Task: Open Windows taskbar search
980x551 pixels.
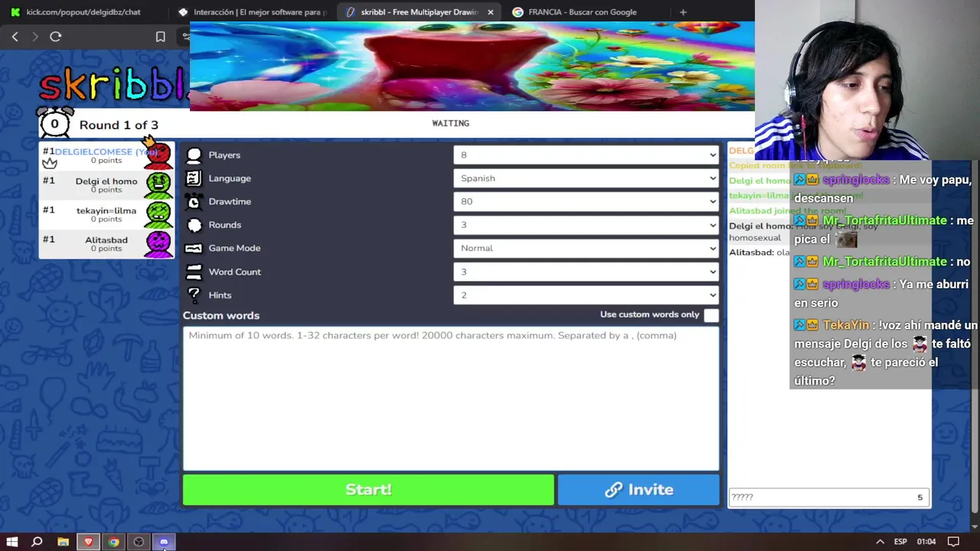Action: click(37, 542)
